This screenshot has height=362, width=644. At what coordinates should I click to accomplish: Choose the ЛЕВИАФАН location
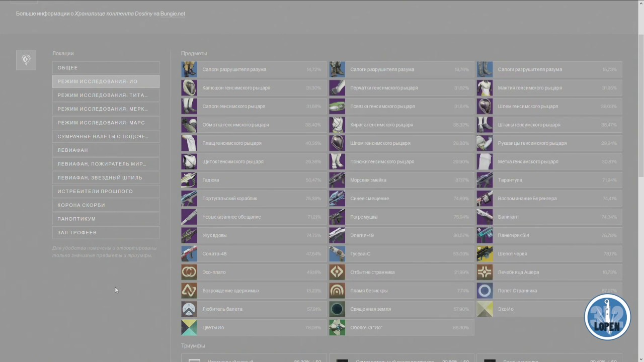click(106, 150)
